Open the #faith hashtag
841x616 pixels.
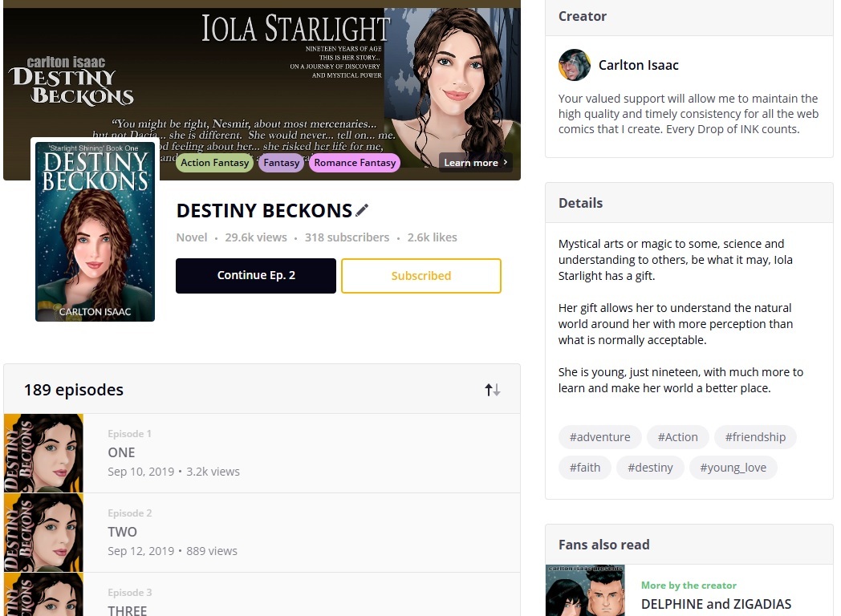(584, 468)
